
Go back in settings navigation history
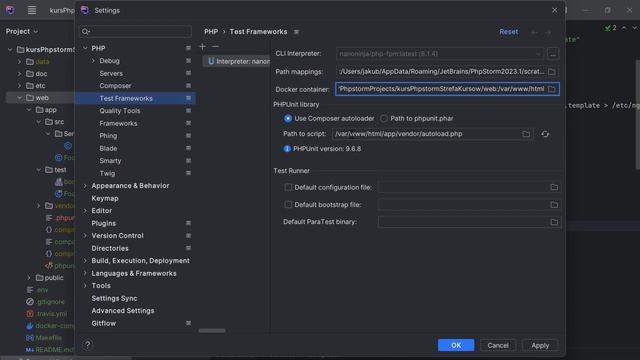point(534,32)
